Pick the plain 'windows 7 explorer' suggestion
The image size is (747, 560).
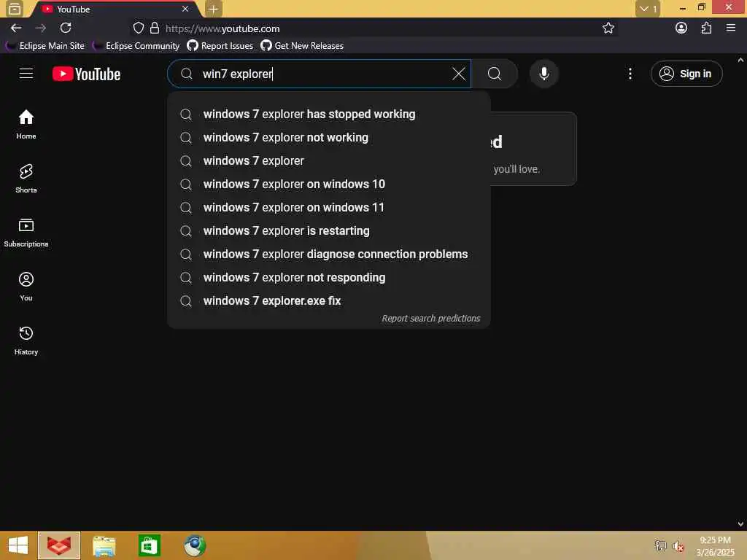point(329,161)
